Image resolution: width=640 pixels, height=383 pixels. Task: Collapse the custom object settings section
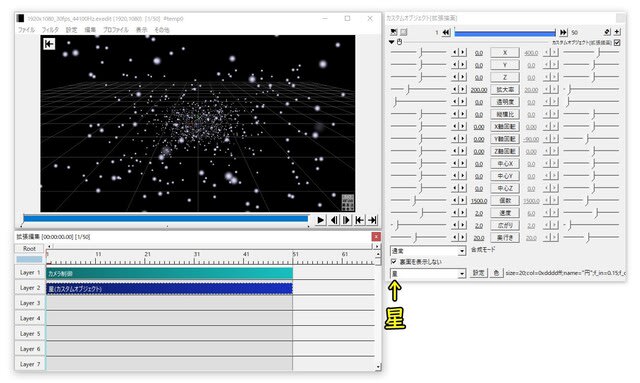coord(392,42)
